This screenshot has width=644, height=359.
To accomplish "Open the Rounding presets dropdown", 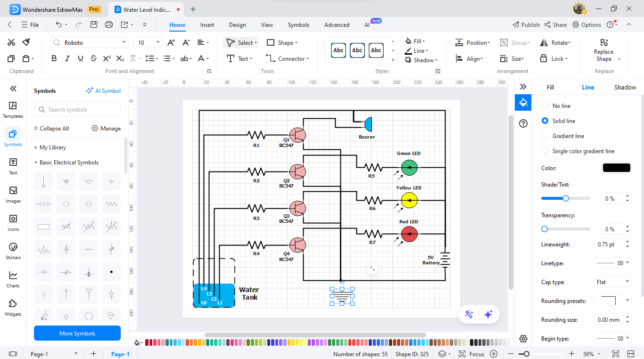I will pyautogui.click(x=612, y=301).
